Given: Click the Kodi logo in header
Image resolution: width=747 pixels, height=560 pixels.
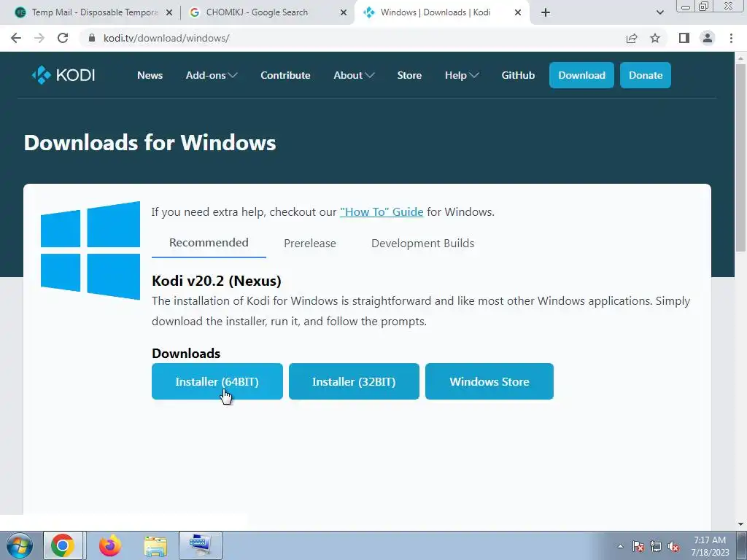Looking at the screenshot, I should click(63, 75).
